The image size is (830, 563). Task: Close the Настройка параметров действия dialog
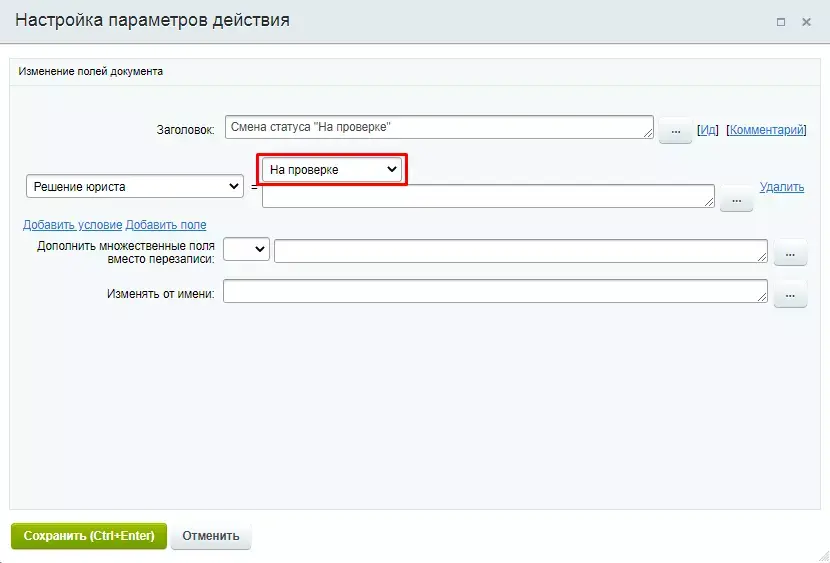[x=806, y=22]
